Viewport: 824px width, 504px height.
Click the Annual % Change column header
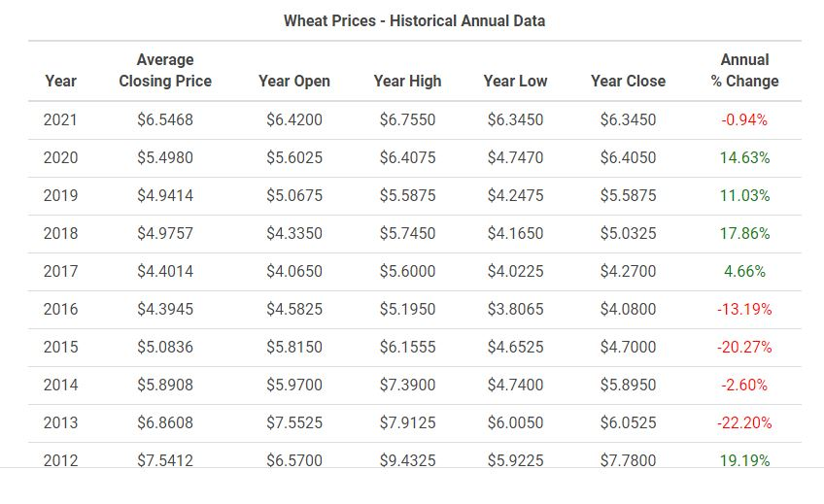[744, 71]
